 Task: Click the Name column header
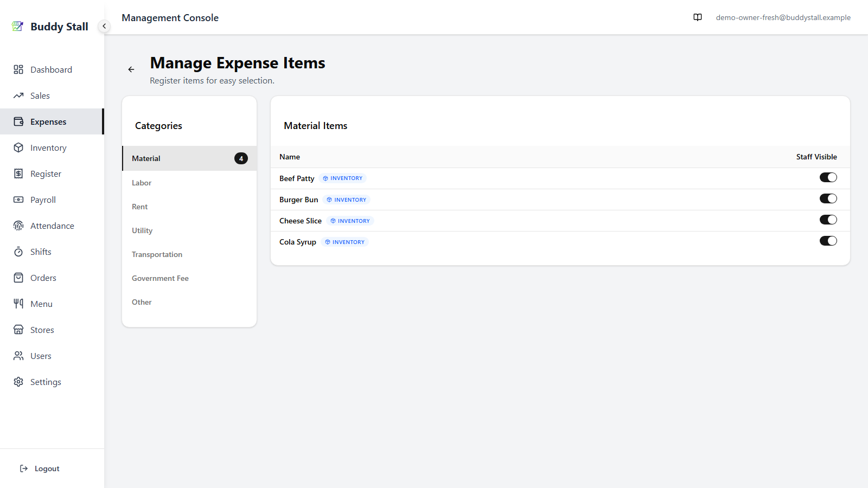pos(290,157)
